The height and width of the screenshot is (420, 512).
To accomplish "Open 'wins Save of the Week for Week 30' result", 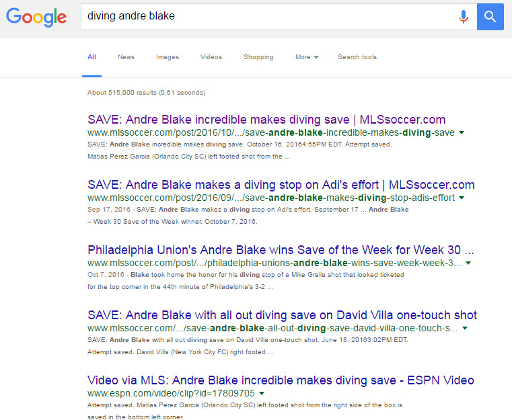I will (x=281, y=250).
